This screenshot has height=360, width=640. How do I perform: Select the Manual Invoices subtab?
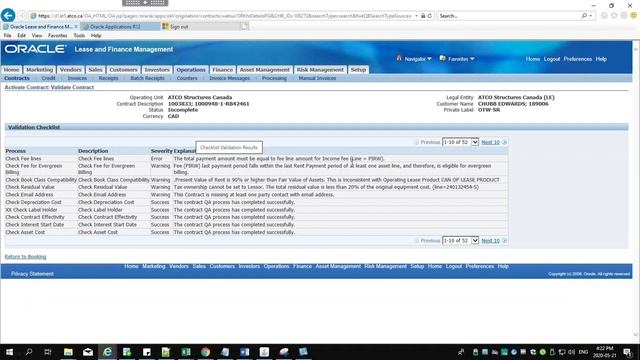[x=317, y=78]
